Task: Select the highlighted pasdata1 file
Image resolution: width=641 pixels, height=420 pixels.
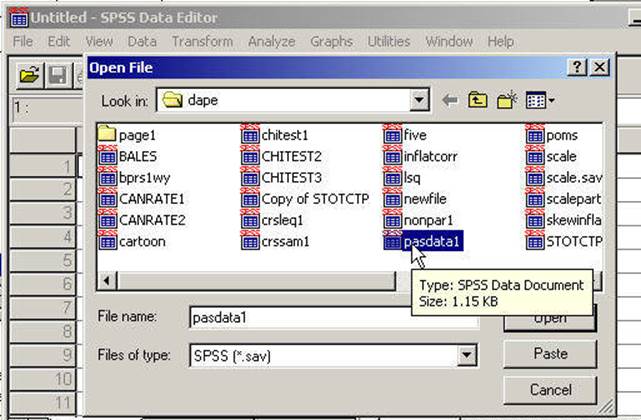Action: 423,241
